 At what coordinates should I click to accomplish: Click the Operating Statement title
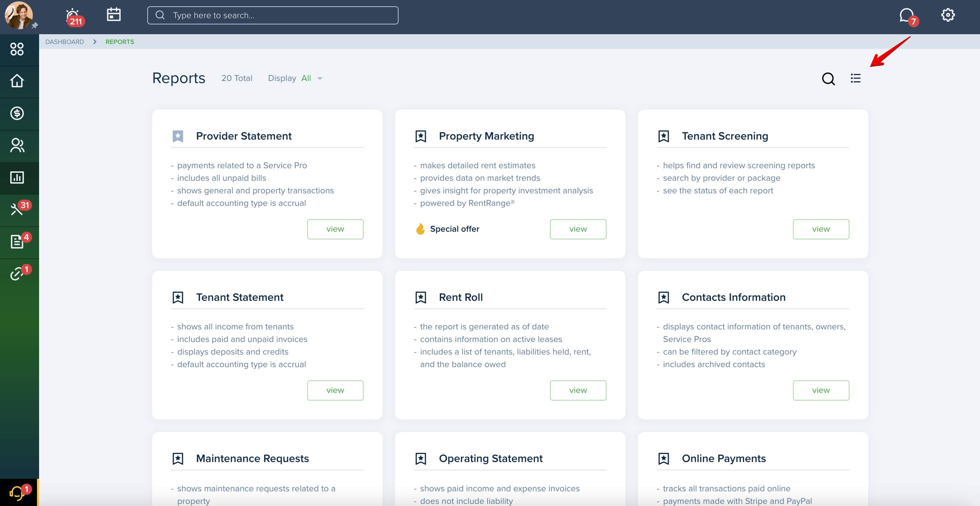[x=491, y=459]
